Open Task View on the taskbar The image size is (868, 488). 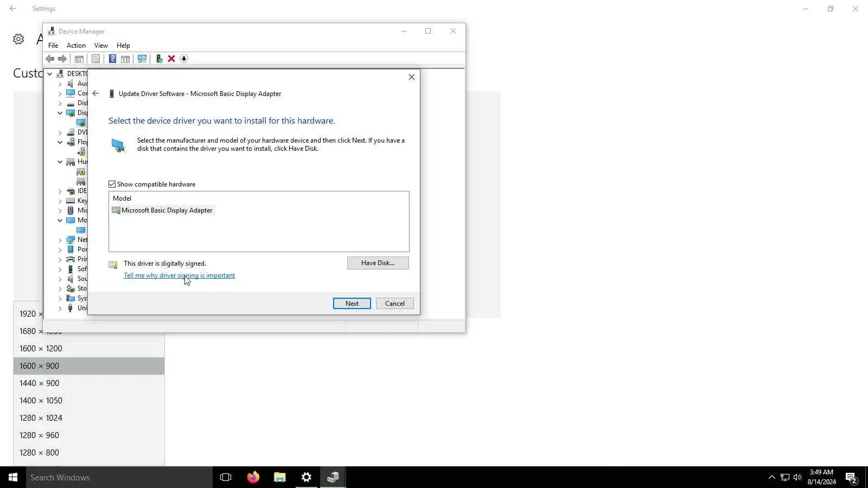point(226,477)
